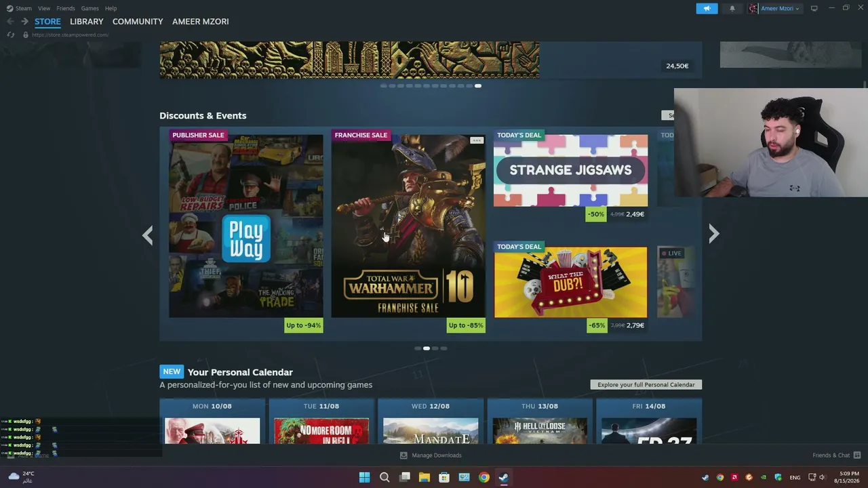Open volume control in system tray
Screen dimensions: 868x488
823,477
